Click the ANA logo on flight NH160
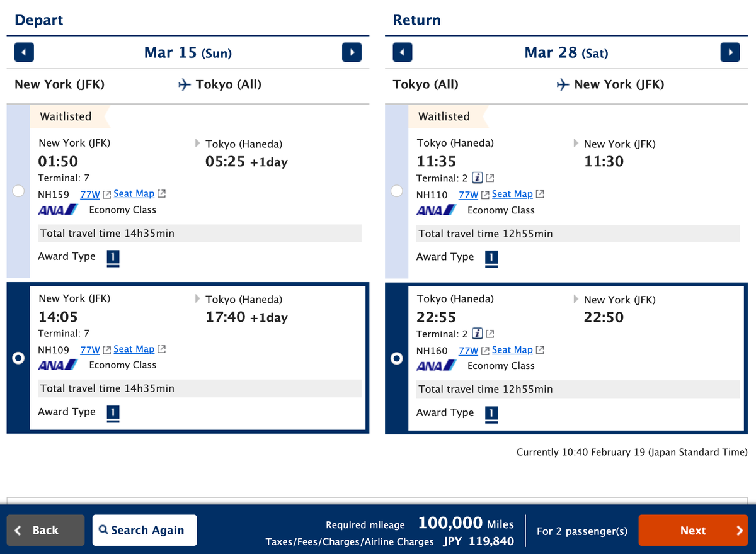This screenshot has height=554, width=756. tap(435, 365)
